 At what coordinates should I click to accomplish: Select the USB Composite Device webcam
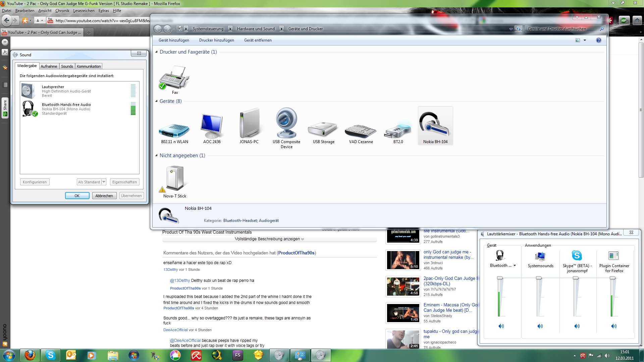click(x=286, y=123)
